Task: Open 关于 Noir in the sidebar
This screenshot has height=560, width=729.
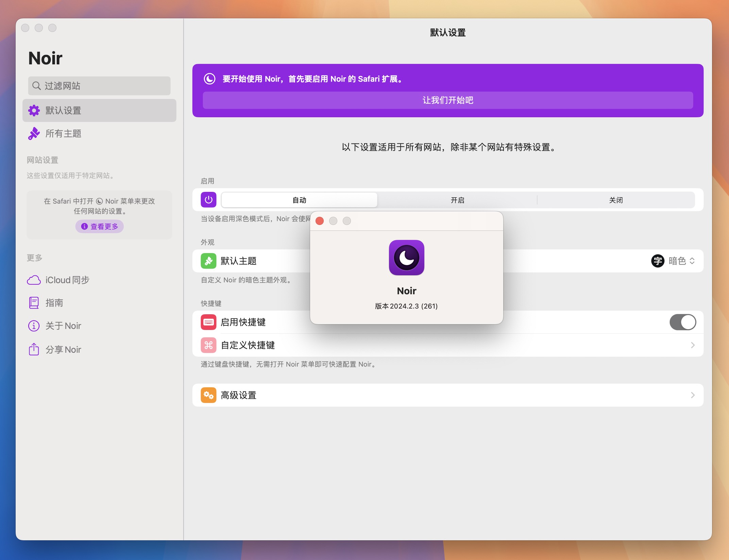Action: coord(99,326)
